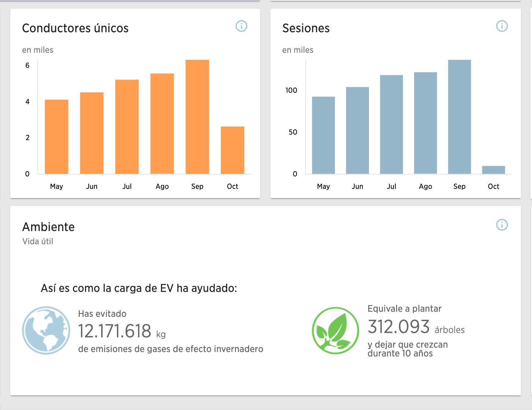Image resolution: width=532 pixels, height=410 pixels.
Task: Click the small October Sesiones bar
Action: point(493,170)
